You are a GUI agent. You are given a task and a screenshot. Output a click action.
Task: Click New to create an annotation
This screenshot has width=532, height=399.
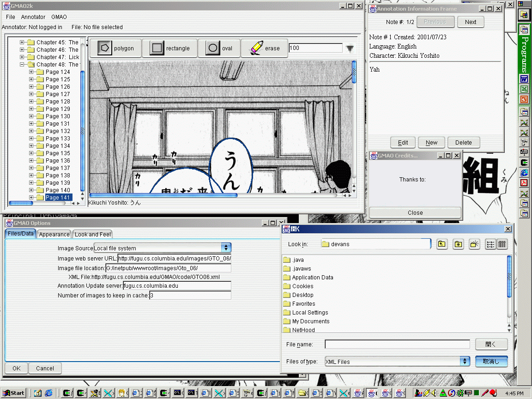point(431,143)
